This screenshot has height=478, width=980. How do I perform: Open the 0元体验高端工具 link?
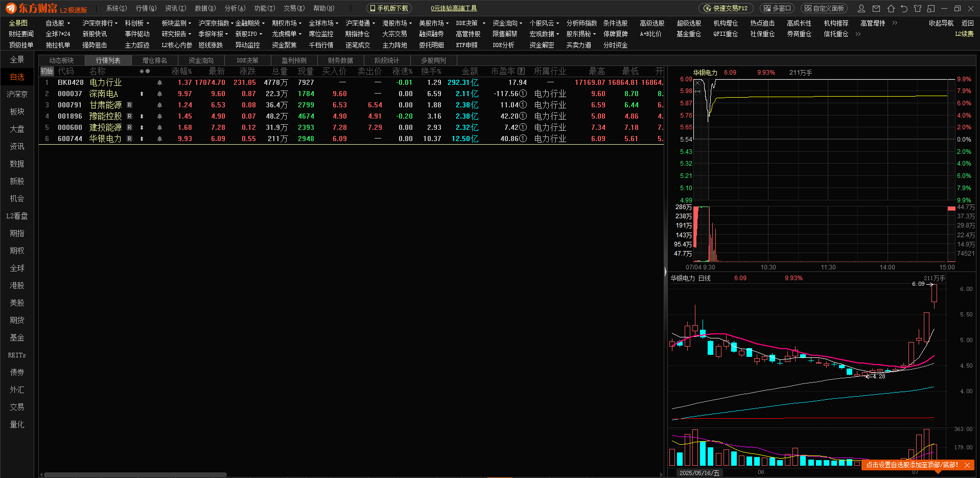[454, 9]
